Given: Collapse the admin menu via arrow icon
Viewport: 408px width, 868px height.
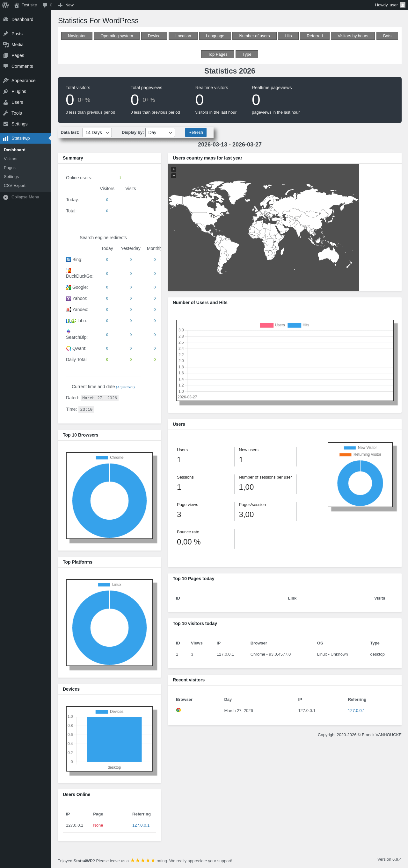Looking at the screenshot, I should pos(6,197).
